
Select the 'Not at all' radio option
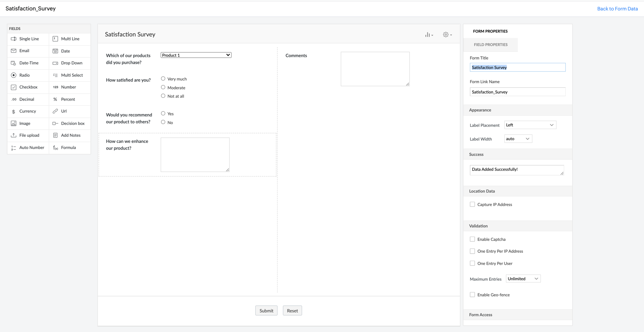pyautogui.click(x=163, y=96)
